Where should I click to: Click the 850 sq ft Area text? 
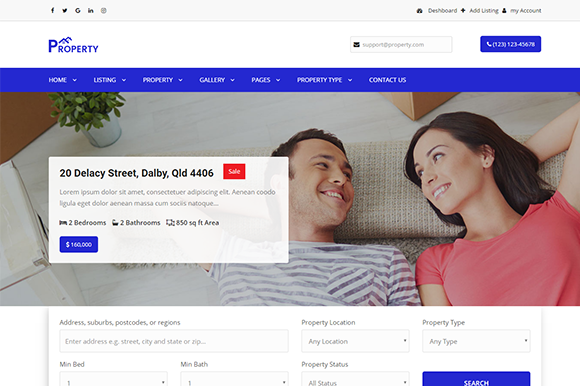click(198, 223)
